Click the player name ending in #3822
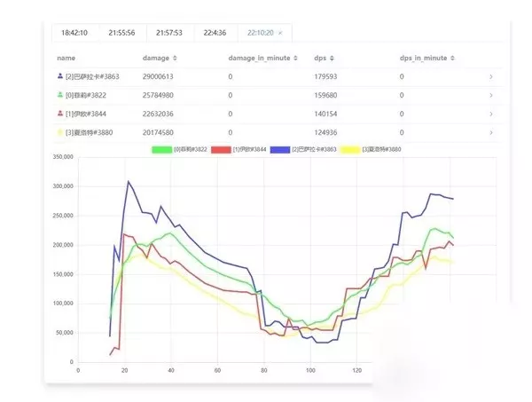532x402 pixels. point(86,96)
